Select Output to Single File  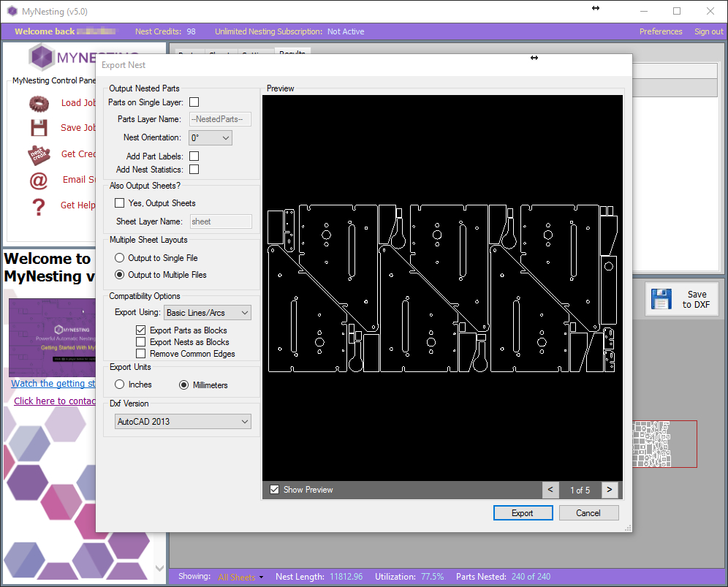click(119, 257)
